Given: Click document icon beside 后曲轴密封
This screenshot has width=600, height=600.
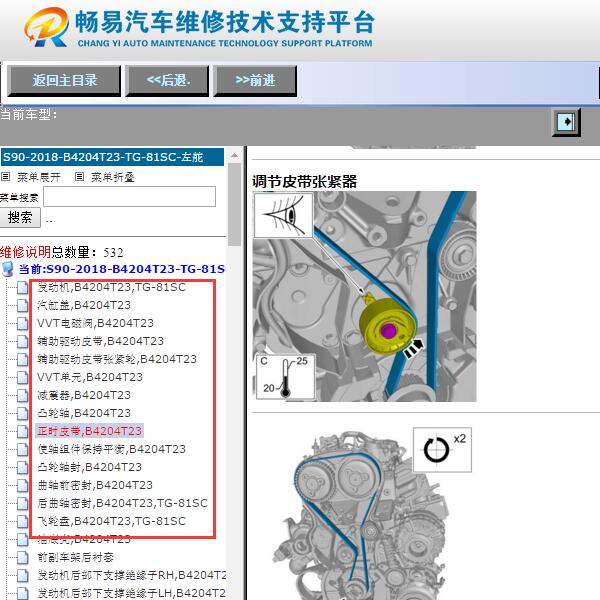Looking at the screenshot, I should tap(23, 503).
